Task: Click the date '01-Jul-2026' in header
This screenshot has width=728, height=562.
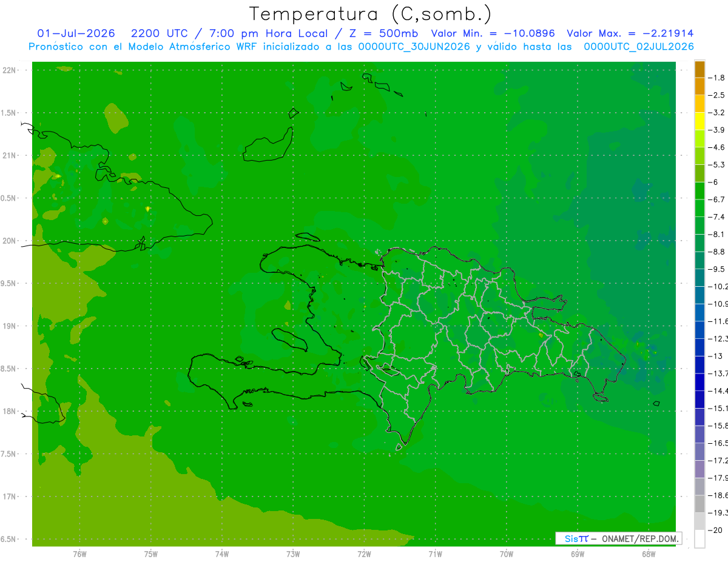Action: coord(76,33)
